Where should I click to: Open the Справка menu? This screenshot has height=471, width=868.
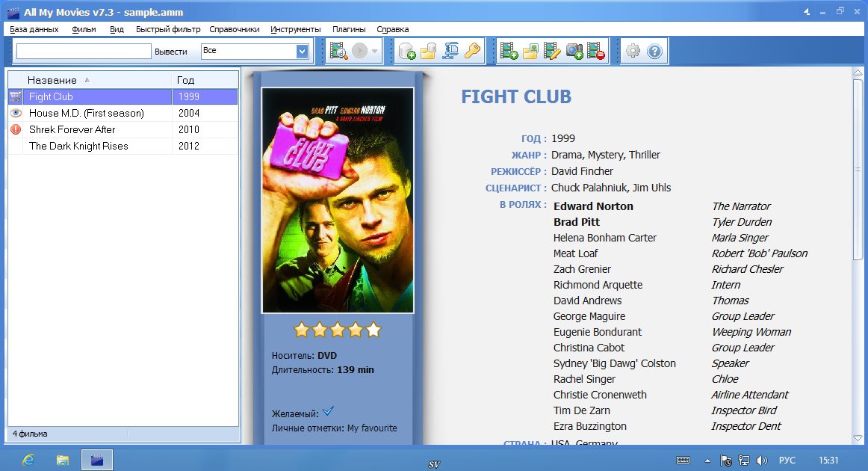pos(392,29)
